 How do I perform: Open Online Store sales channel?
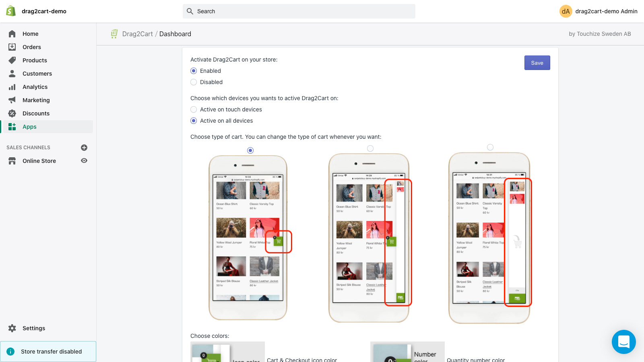39,161
